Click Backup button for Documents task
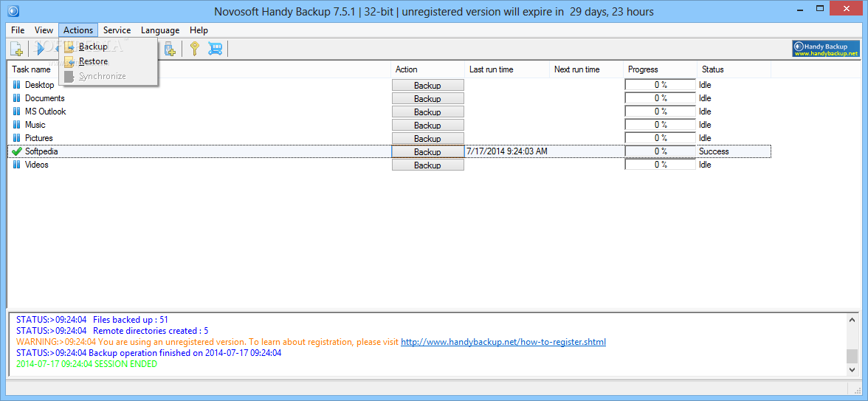 pos(428,99)
